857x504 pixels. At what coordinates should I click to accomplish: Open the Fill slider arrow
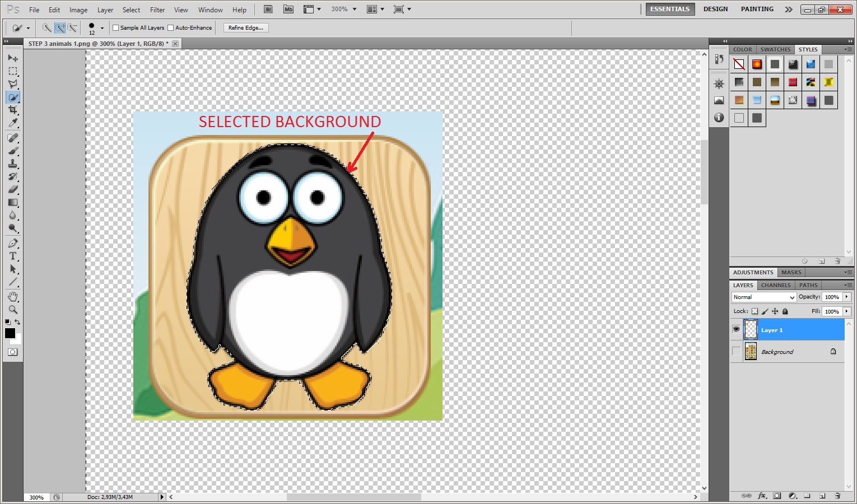847,311
